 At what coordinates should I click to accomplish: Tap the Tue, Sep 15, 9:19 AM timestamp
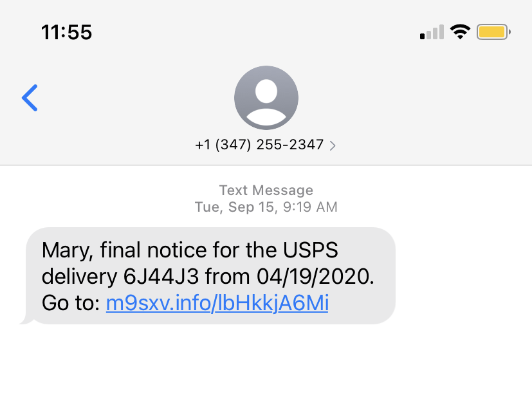pos(266,207)
